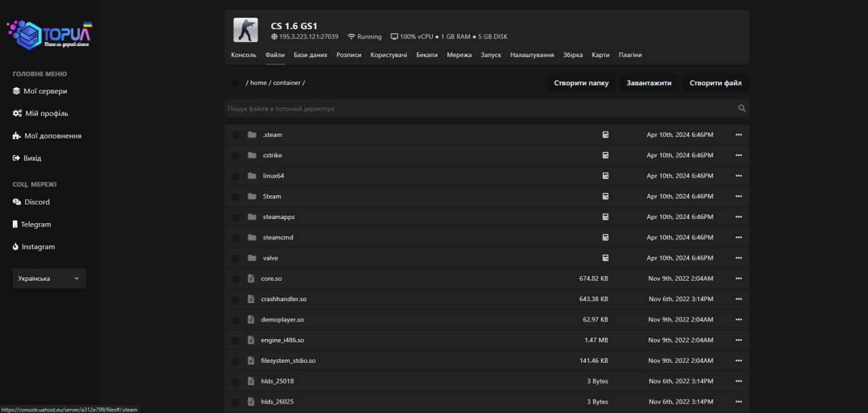
Task: Select the checkbox next to engine_i486.so
Action: 235,340
